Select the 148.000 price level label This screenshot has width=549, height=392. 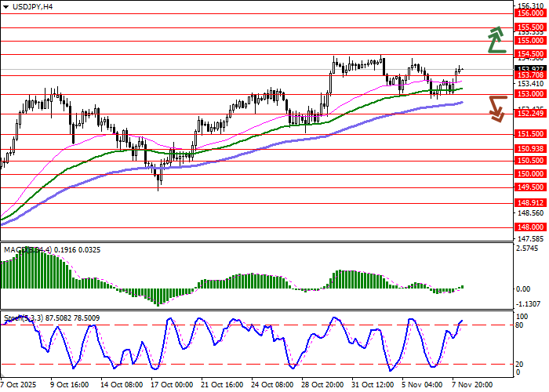(531, 227)
